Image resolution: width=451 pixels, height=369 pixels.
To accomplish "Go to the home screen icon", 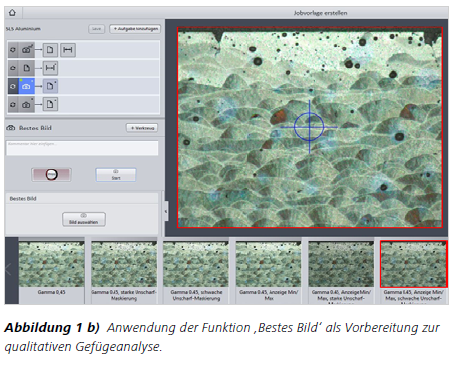I will coord(12,13).
